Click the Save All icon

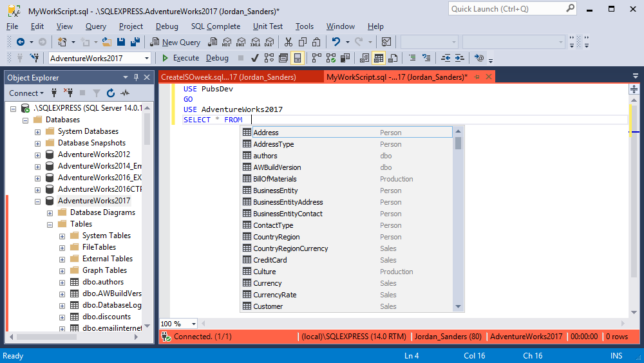coord(135,42)
